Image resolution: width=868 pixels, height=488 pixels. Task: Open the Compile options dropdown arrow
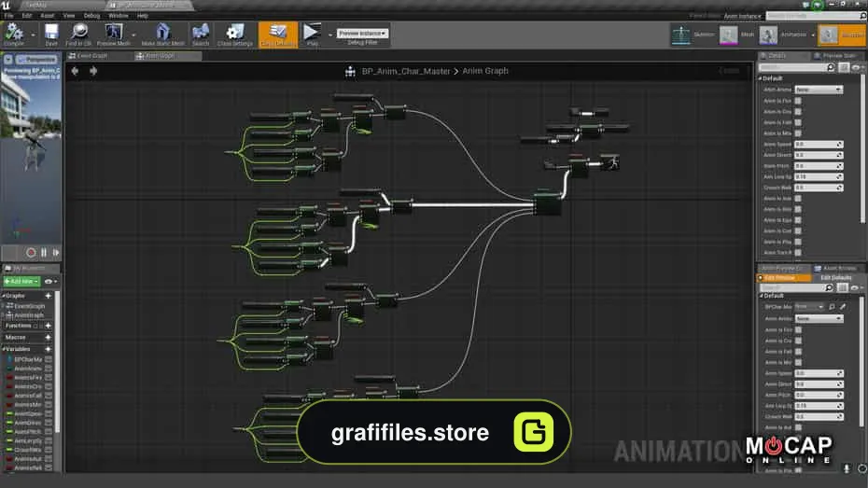[33, 35]
